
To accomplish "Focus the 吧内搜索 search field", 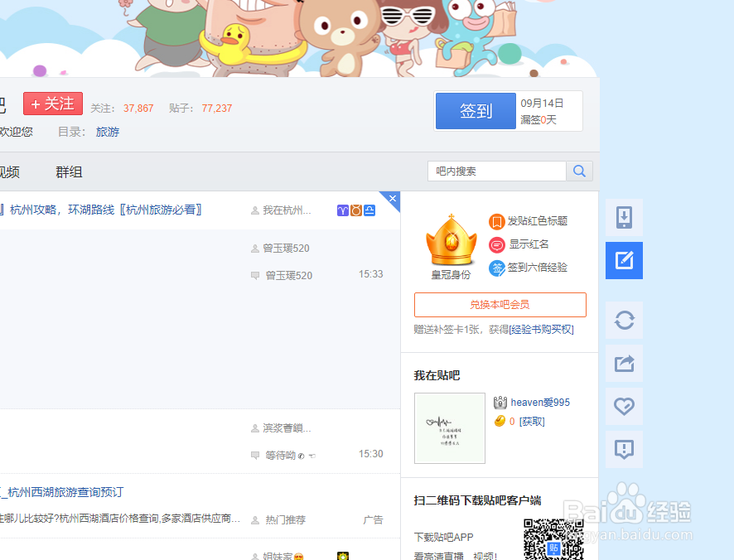I will click(497, 171).
